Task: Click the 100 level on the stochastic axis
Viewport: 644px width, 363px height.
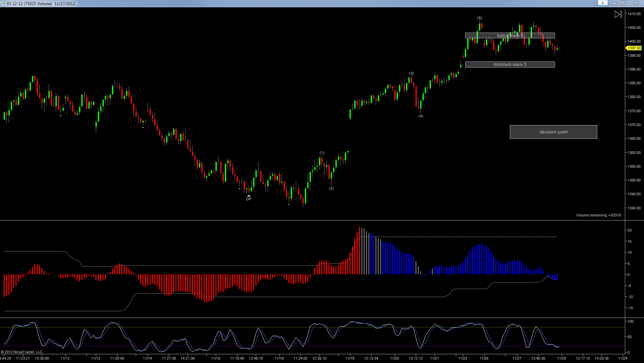Action: coord(631,322)
